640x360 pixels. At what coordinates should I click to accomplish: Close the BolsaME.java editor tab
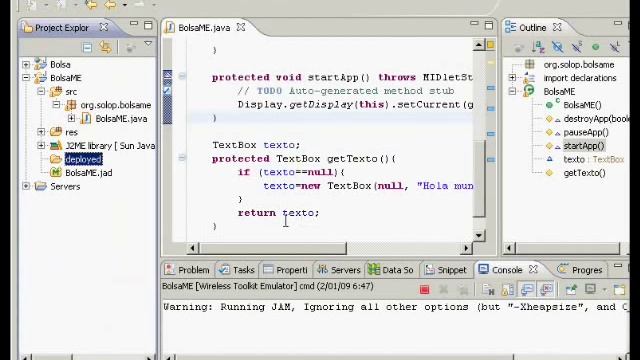point(241,27)
